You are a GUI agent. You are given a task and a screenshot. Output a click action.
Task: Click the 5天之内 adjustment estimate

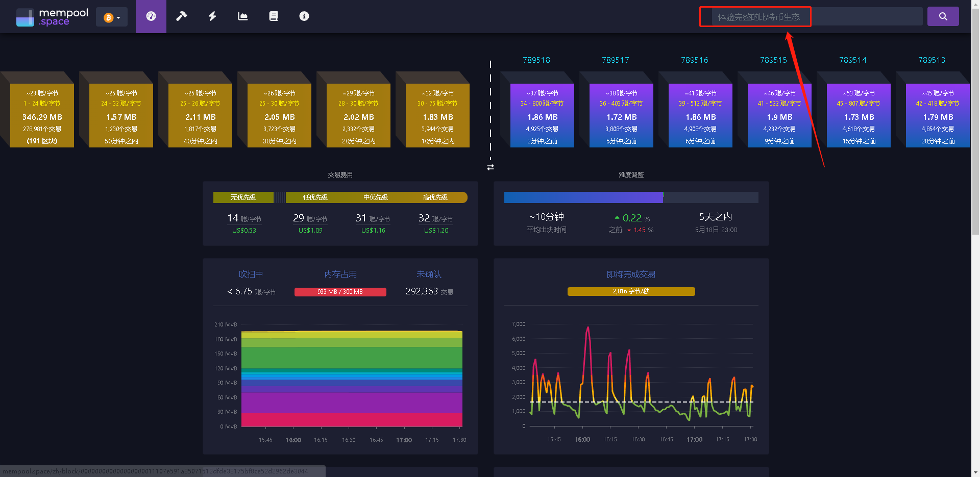tap(716, 217)
